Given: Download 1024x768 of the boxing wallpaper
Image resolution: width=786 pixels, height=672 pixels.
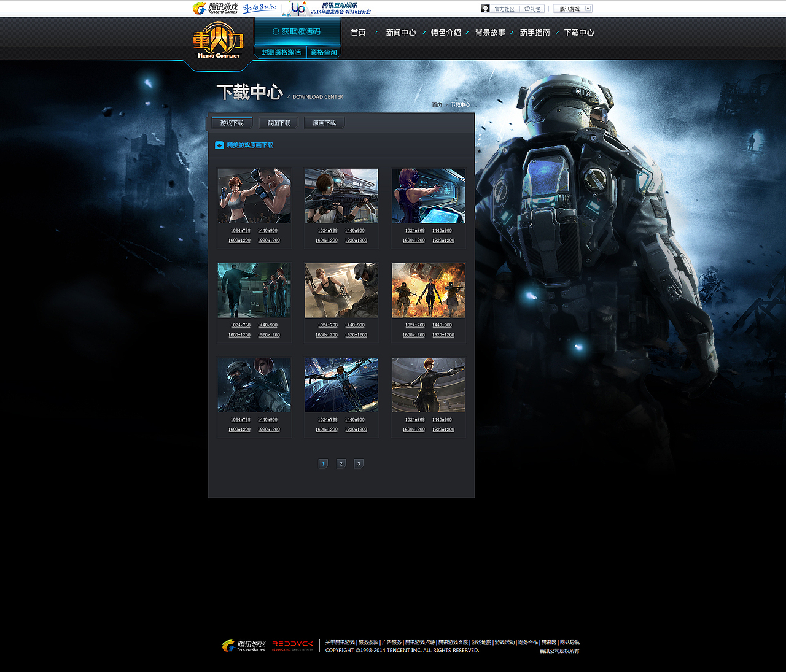Looking at the screenshot, I should pos(241,231).
